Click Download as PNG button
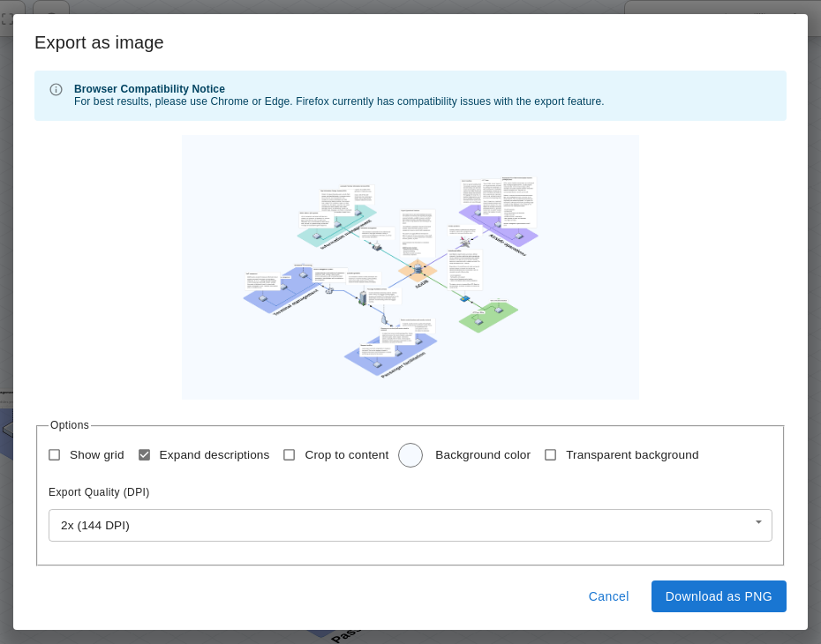The height and width of the screenshot is (644, 821). [719, 596]
